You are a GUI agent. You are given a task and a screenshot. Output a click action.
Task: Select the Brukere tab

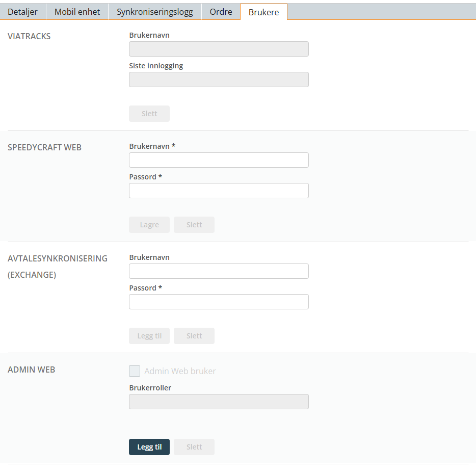(x=263, y=12)
